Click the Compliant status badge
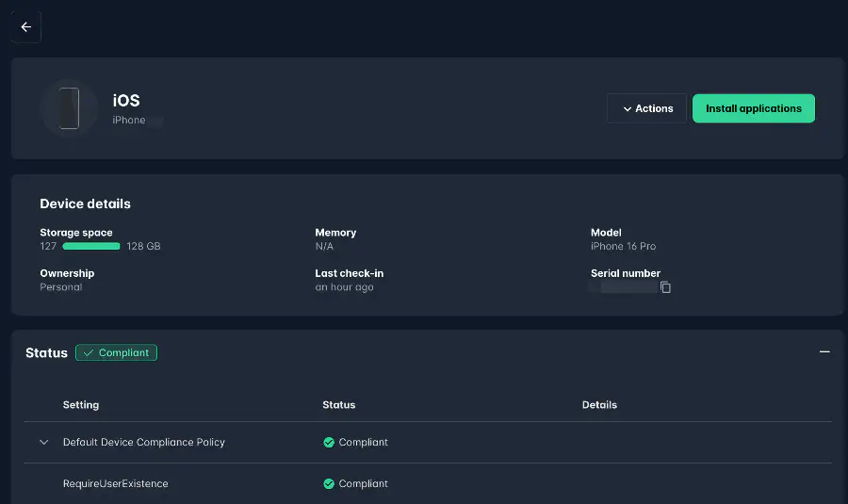 [116, 353]
